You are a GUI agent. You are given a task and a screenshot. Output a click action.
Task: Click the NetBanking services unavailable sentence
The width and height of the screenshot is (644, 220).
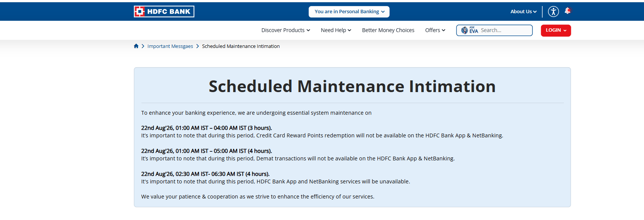[276, 182]
